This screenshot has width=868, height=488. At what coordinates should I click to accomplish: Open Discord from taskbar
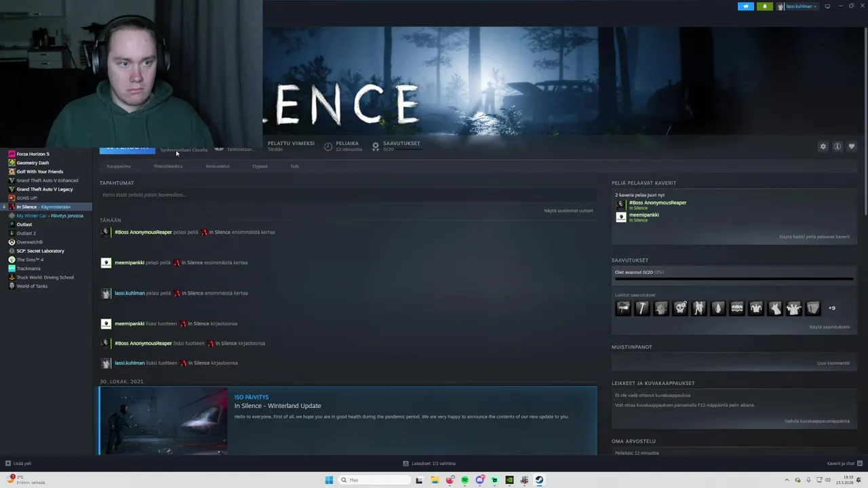pos(479,480)
